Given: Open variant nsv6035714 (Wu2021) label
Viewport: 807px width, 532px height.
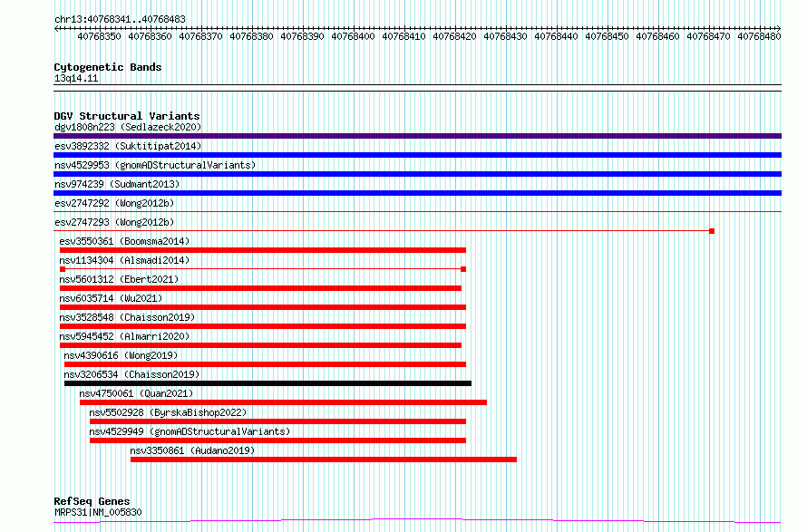Looking at the screenshot, I should tap(111, 298).
